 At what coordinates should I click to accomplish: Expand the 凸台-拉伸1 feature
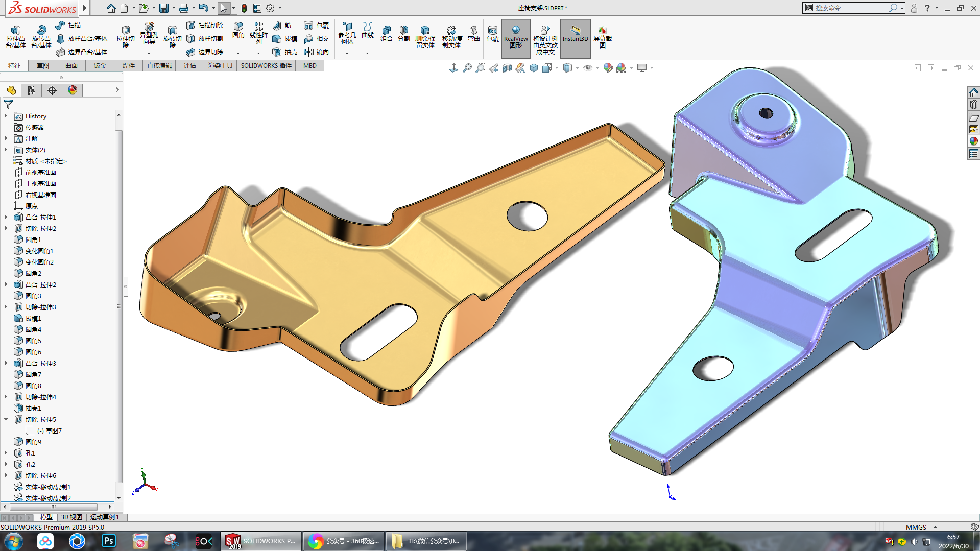(6, 218)
